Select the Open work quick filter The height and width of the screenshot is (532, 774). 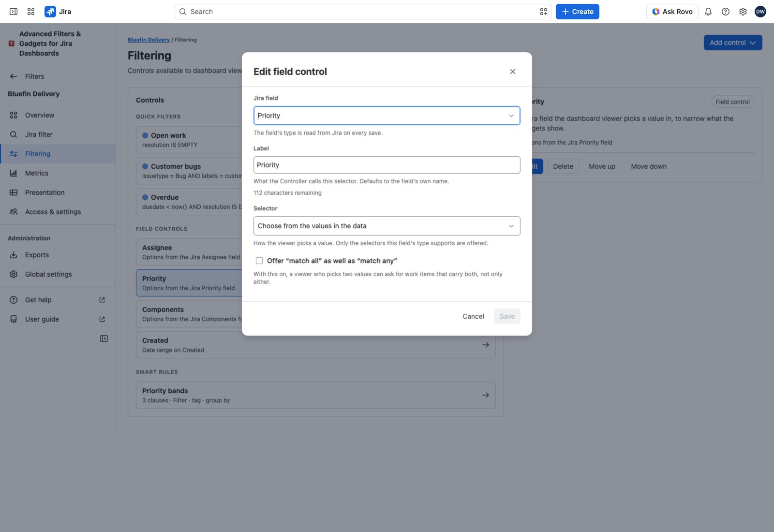189,140
